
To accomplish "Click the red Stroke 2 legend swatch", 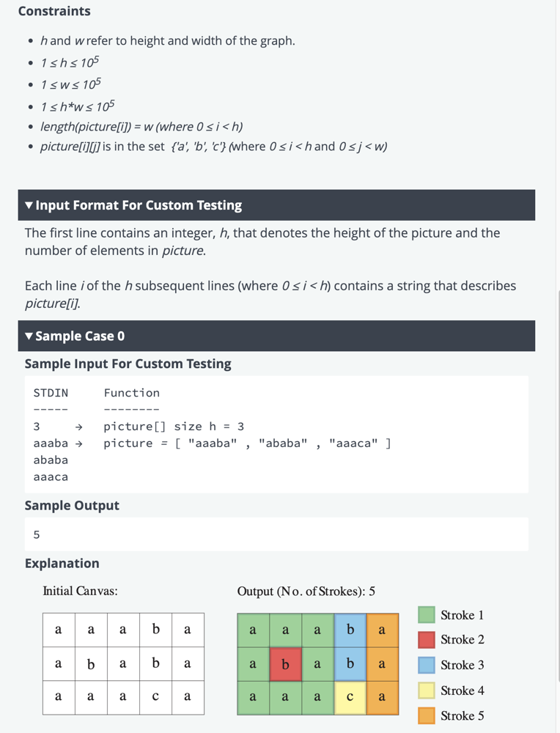I will (x=427, y=640).
